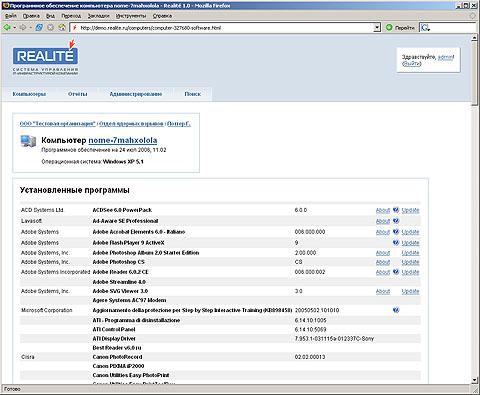Open the Home page icon
This screenshot has height=395, width=480.
[62, 28]
